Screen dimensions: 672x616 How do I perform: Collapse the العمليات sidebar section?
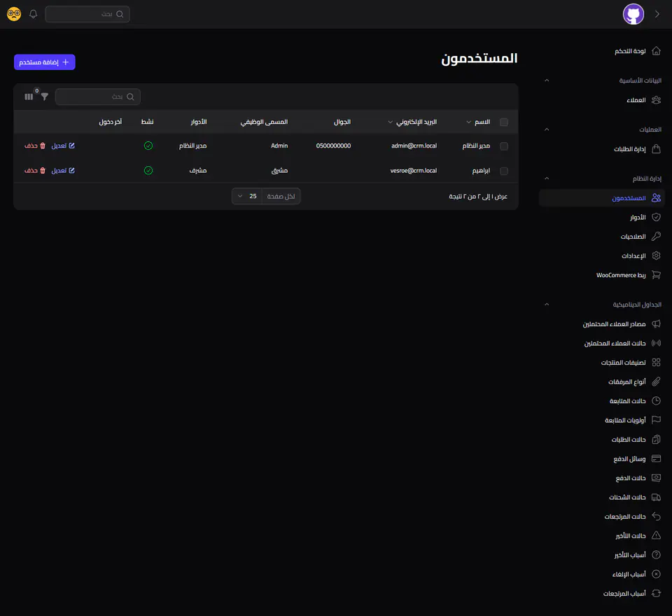547,129
